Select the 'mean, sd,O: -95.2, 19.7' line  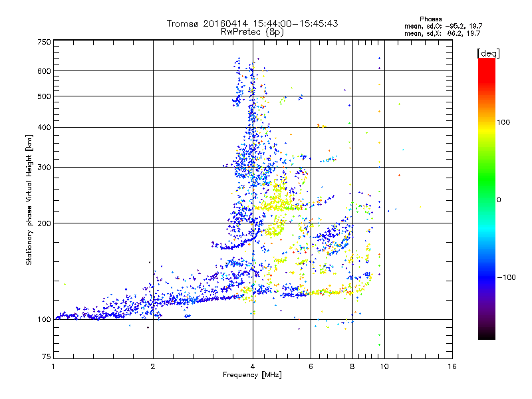pyautogui.click(x=443, y=26)
